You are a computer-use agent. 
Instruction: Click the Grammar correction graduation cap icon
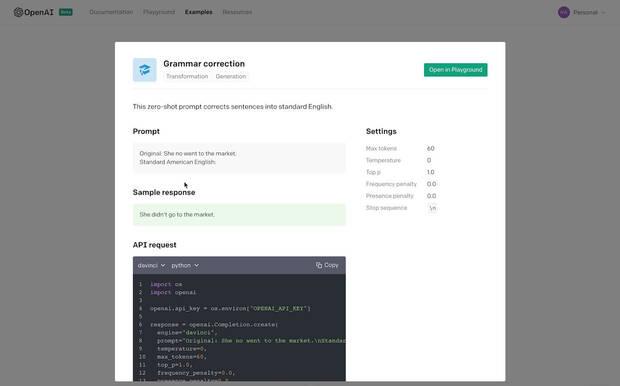click(x=144, y=70)
